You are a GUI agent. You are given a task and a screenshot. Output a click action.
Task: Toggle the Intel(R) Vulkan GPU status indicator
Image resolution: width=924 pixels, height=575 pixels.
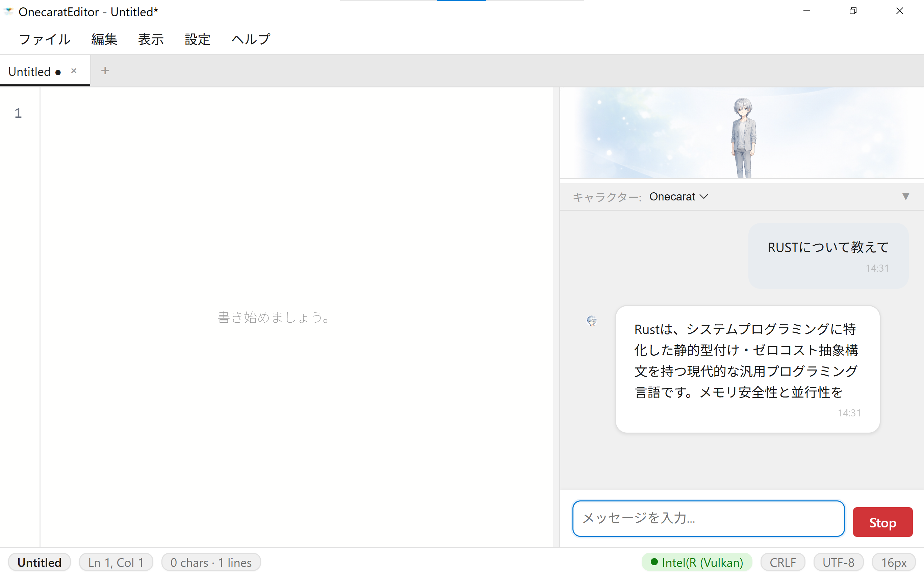click(x=697, y=562)
